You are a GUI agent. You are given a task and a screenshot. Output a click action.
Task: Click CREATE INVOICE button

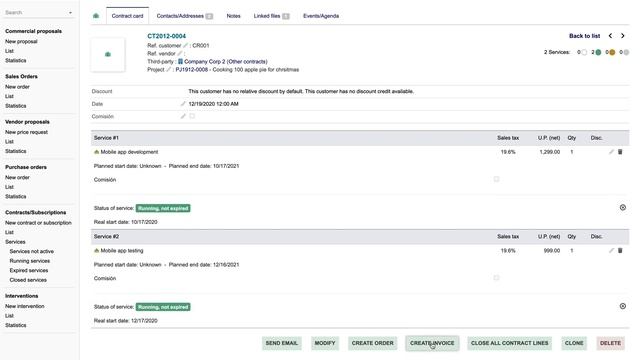pyautogui.click(x=432, y=343)
